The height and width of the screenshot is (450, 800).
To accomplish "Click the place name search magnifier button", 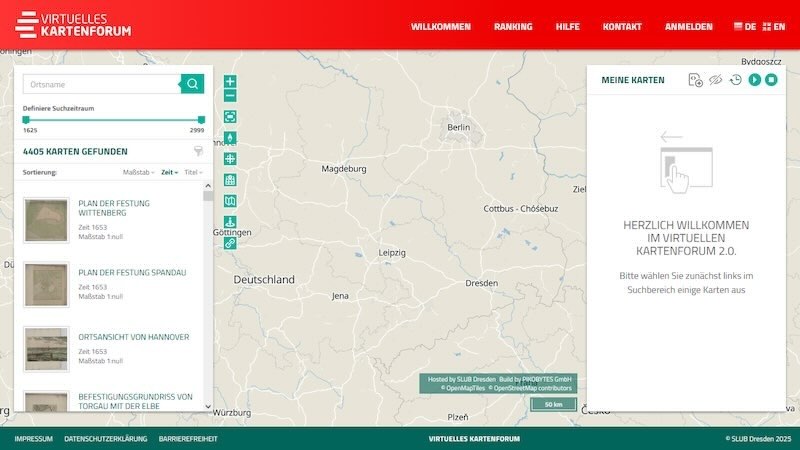I will coord(192,84).
